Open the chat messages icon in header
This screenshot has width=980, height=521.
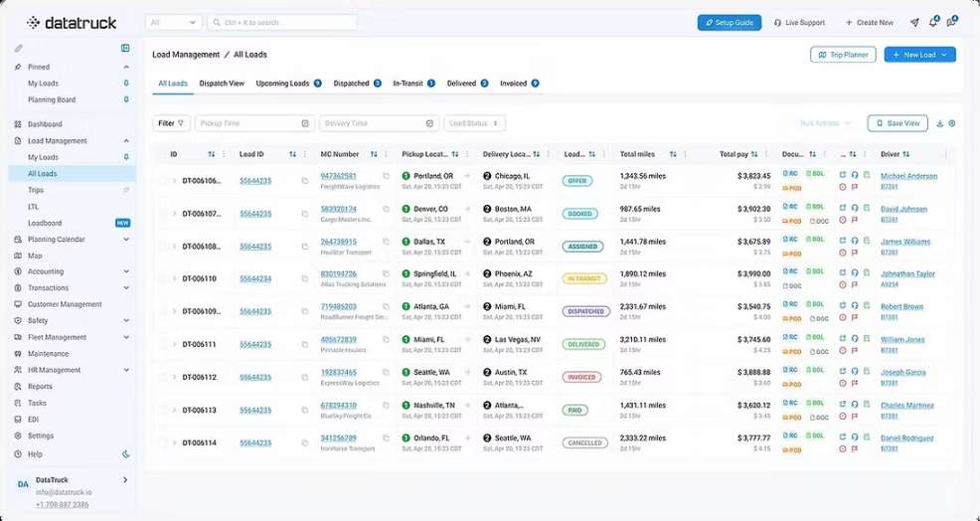pos(952,22)
